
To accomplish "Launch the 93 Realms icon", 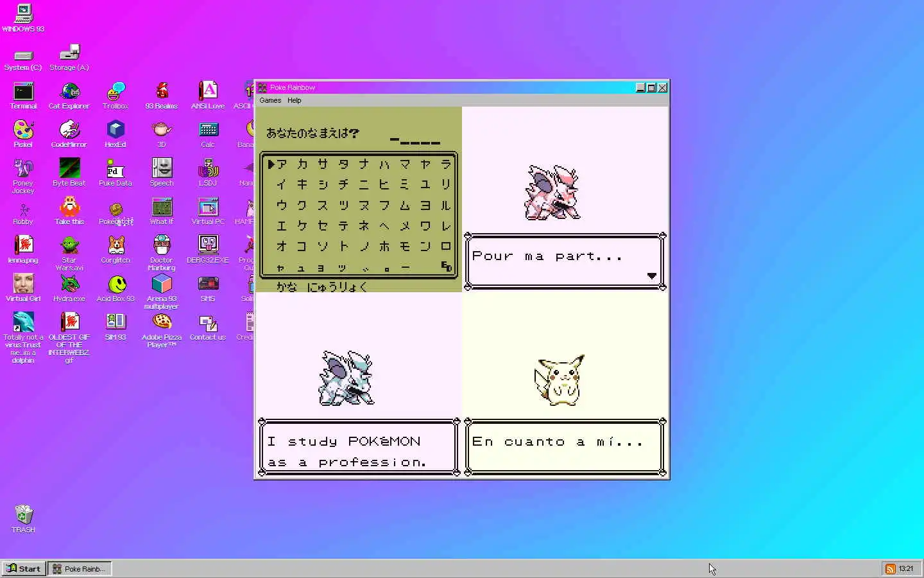I will 162,96.
